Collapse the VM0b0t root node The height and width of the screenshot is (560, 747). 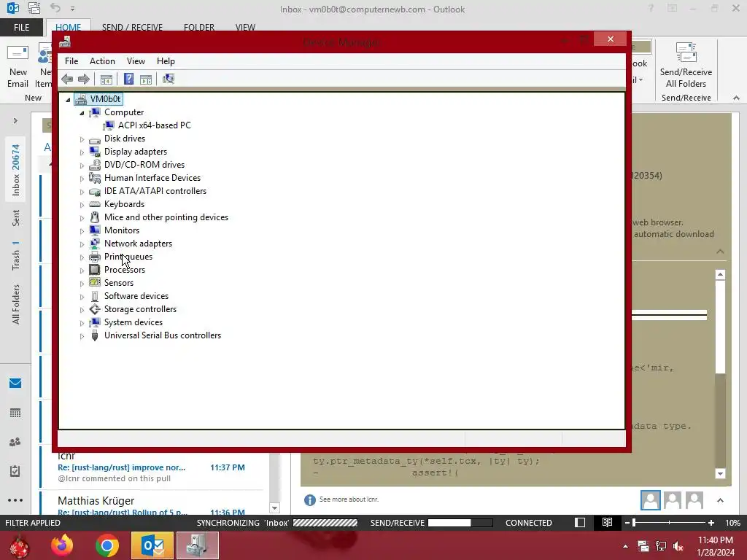(68, 99)
